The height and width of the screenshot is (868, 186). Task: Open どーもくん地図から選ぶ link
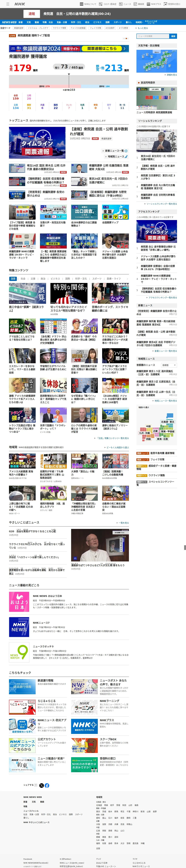click(x=116, y=447)
